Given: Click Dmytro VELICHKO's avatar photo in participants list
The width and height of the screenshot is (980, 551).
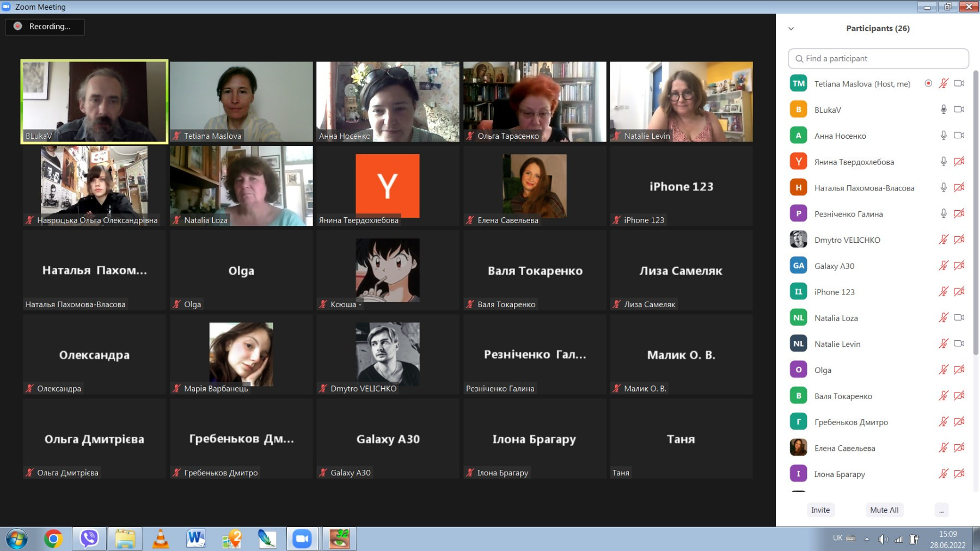Looking at the screenshot, I should (799, 240).
